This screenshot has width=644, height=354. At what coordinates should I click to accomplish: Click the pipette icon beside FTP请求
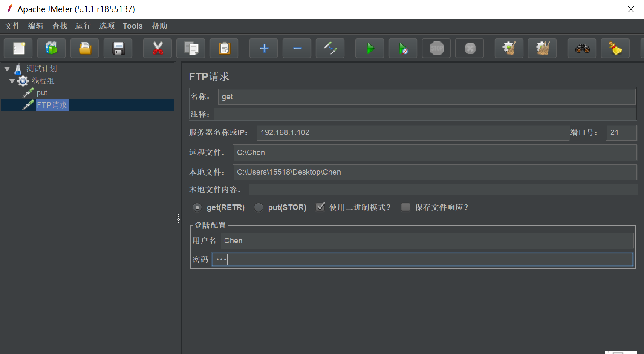point(28,105)
